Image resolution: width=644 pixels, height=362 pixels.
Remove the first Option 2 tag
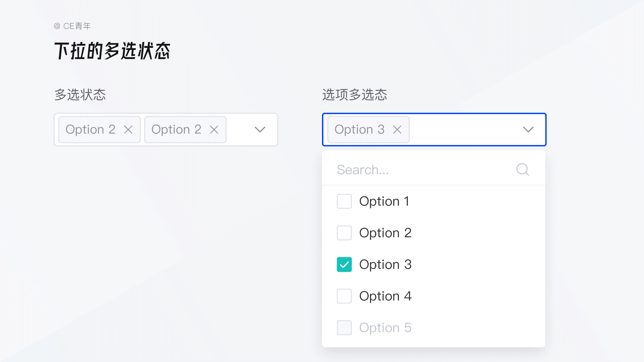point(128,130)
